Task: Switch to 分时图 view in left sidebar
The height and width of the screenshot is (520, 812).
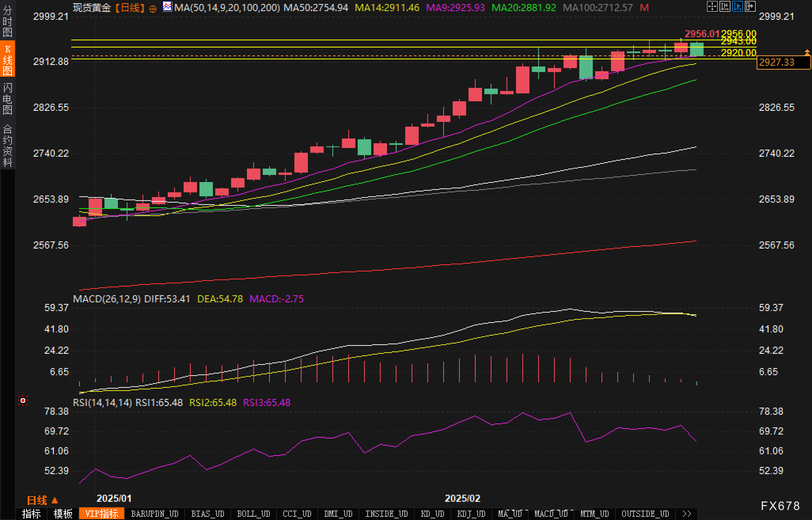Action: 7,22
